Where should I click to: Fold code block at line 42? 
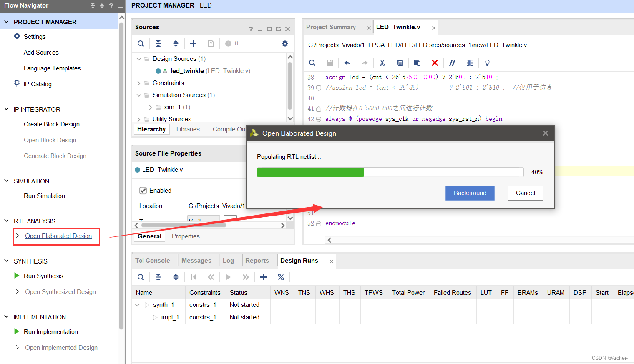[x=319, y=119]
